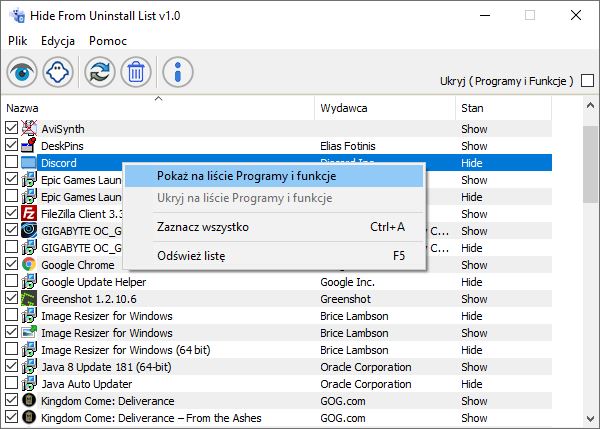This screenshot has height=429, width=600.
Task: Click the blue info toolbar icon
Action: (x=178, y=72)
